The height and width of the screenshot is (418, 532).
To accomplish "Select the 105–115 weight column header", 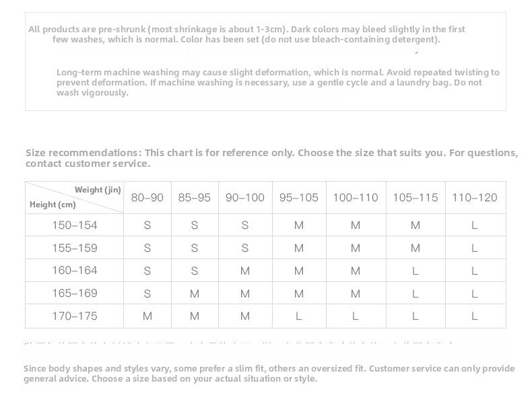I will (415, 198).
